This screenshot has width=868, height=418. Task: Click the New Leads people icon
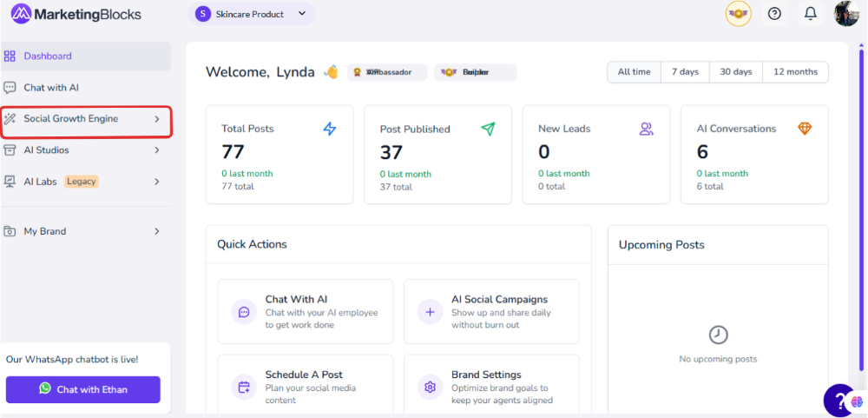point(647,129)
